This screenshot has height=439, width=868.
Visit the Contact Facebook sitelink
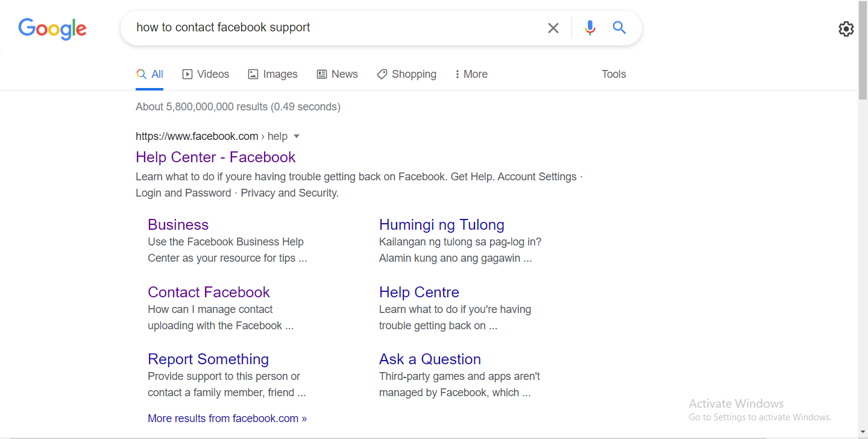coord(209,292)
